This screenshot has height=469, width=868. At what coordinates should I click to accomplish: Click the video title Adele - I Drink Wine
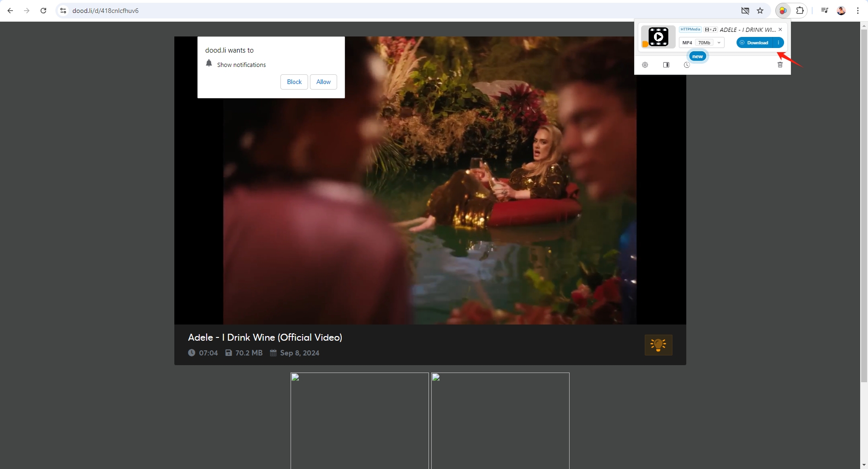(265, 337)
